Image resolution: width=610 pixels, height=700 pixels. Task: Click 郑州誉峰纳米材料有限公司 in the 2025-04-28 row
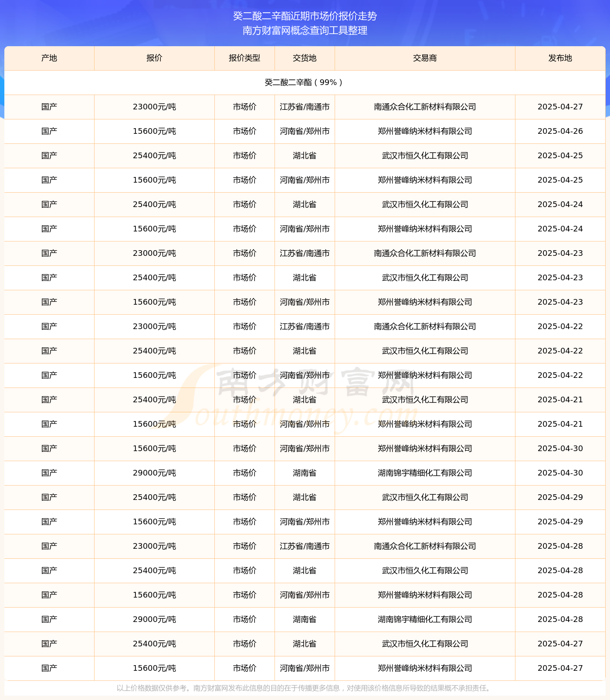pos(425,595)
